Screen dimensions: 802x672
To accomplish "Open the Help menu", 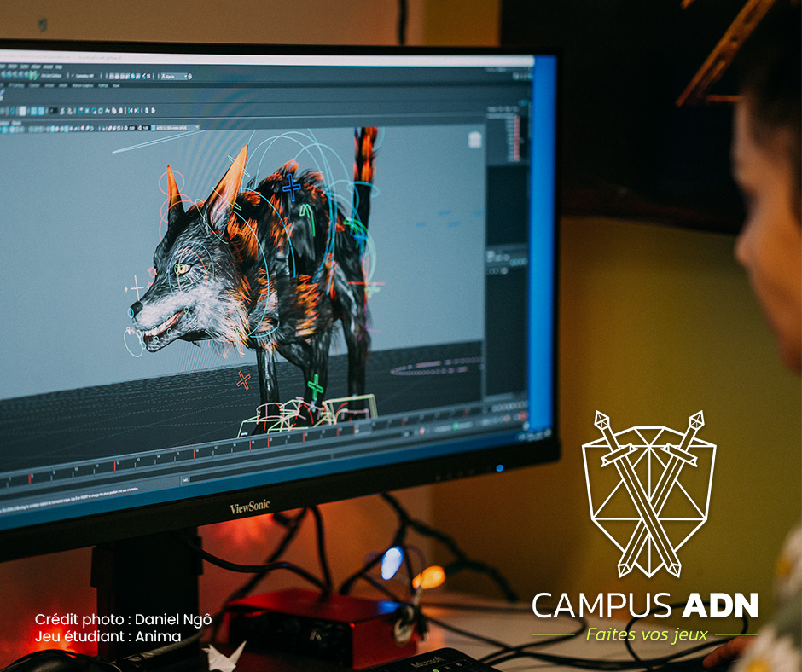I will pyautogui.click(x=59, y=67).
